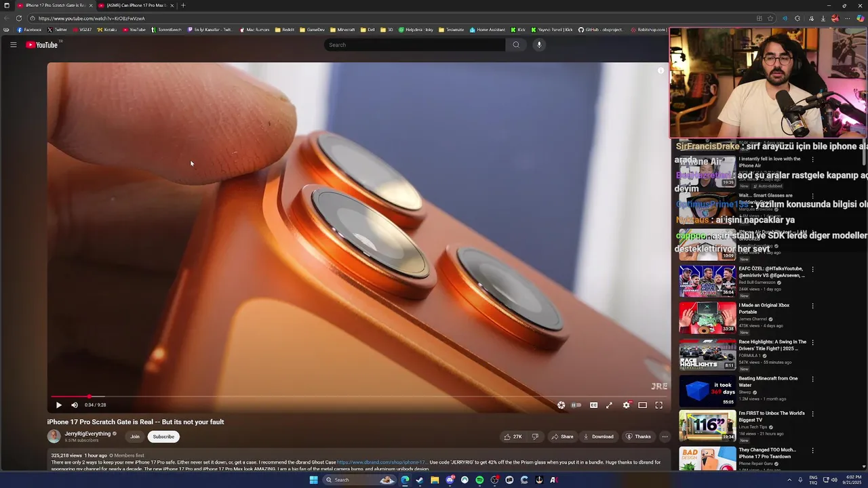
Task: Open options for World's Biggest TV video
Action: pyautogui.click(x=812, y=413)
